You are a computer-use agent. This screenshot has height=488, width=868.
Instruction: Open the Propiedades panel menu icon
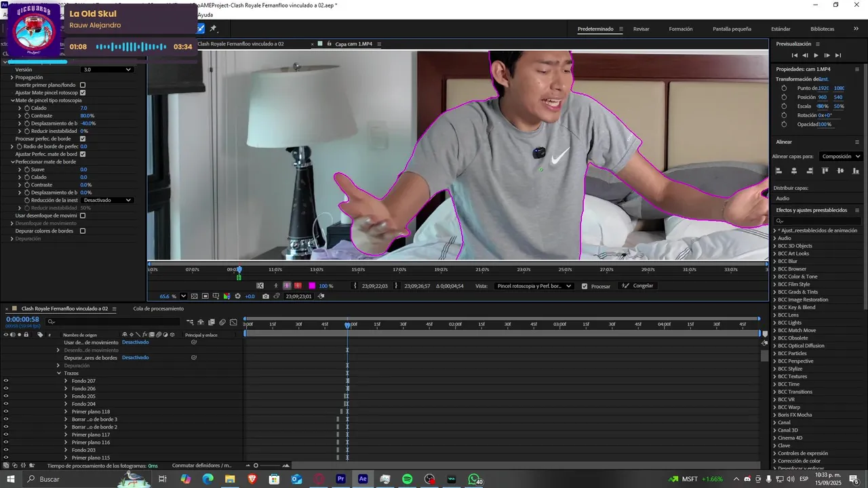click(856, 69)
